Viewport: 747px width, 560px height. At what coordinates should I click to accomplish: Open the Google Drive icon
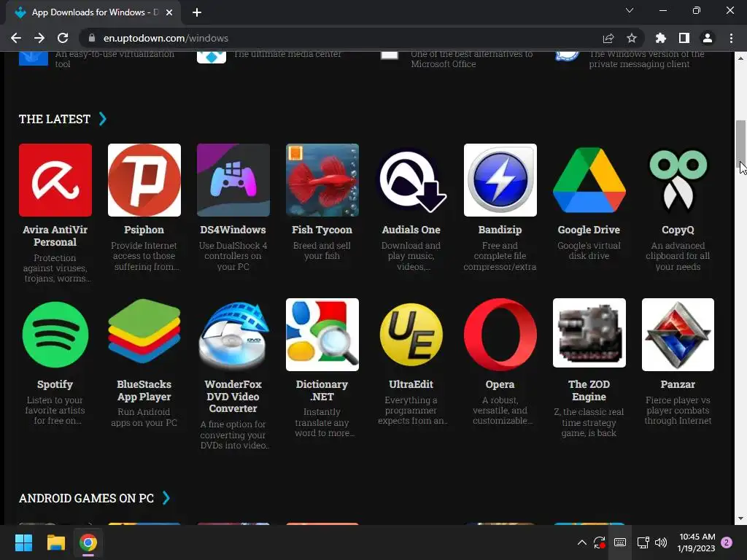pos(589,180)
